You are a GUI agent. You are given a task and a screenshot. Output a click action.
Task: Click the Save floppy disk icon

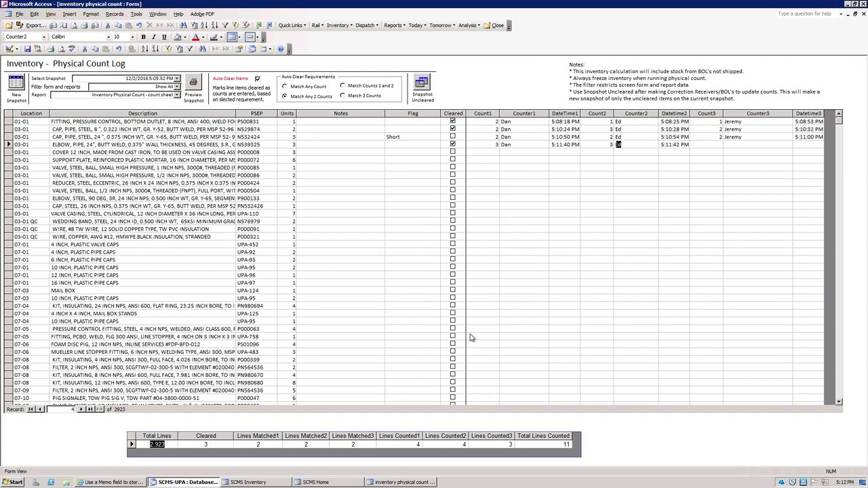(27, 49)
